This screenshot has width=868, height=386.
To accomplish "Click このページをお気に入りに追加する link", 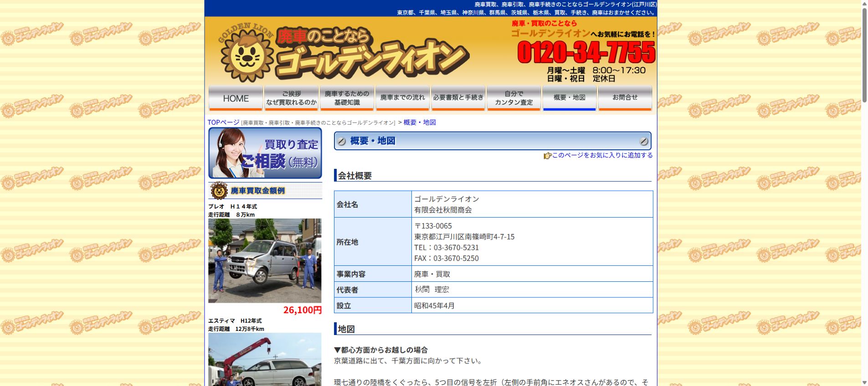I will 602,155.
